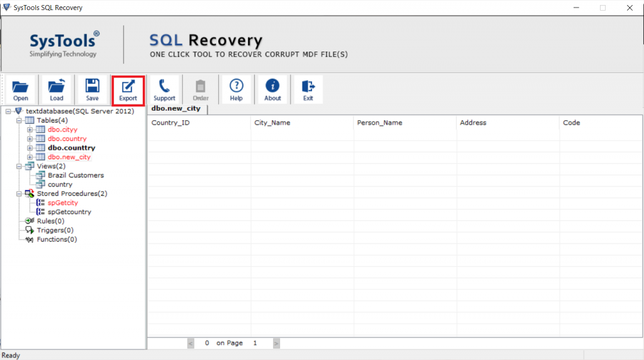Click the table icon next to dbo.country
The width and height of the screenshot is (644, 360).
[x=40, y=138]
